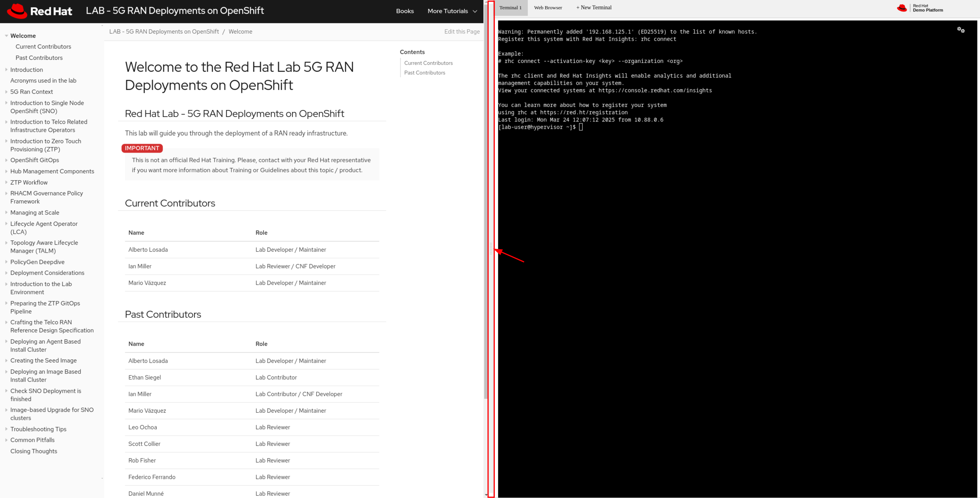Expand the Introduction nav section
The width and height of the screenshot is (980, 498).
point(6,70)
